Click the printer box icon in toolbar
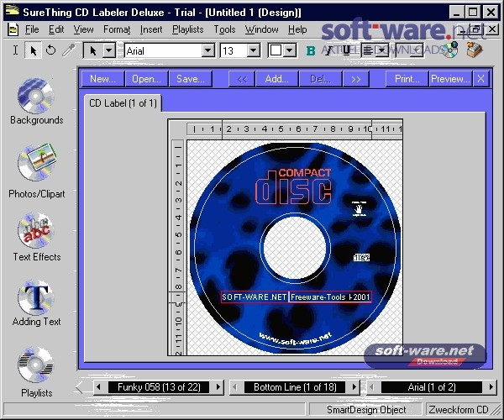The height and width of the screenshot is (420, 504). 475,50
